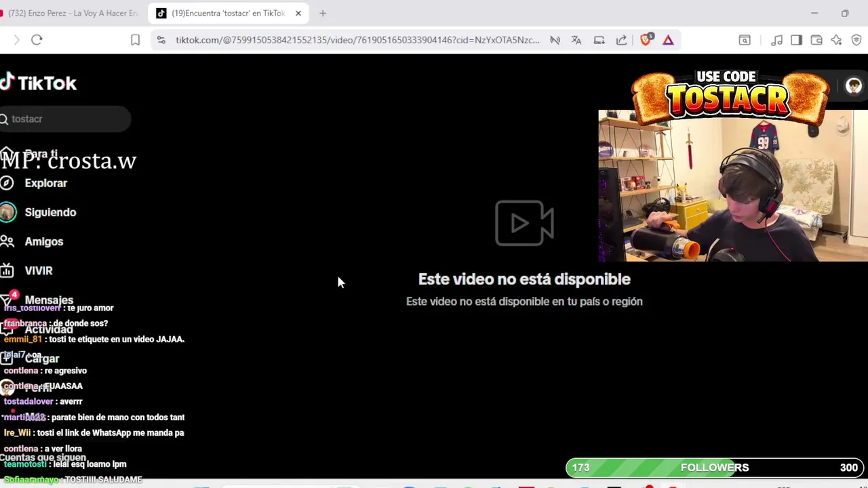Image resolution: width=868 pixels, height=488 pixels.
Task: Open Brave VPN shield icon
Action: pos(856,40)
